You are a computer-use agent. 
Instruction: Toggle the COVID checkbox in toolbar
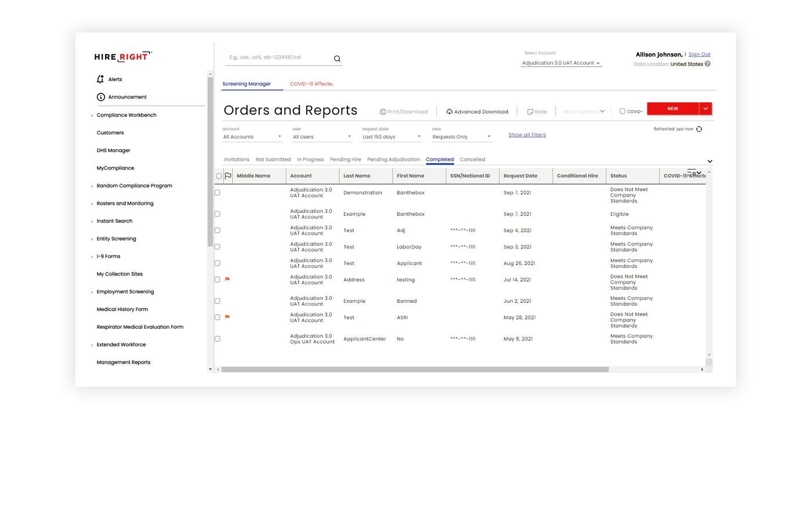(x=622, y=111)
